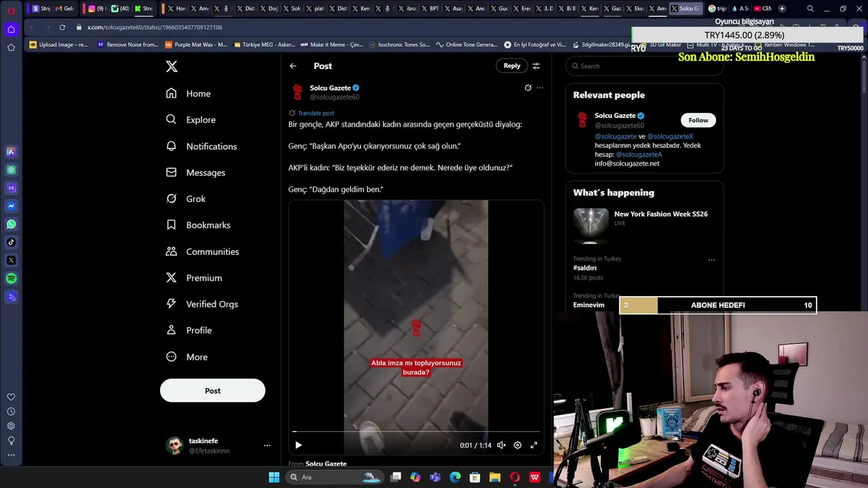Open the @solcugazeteA backup account link
This screenshot has width=868, height=488.
coord(639,155)
